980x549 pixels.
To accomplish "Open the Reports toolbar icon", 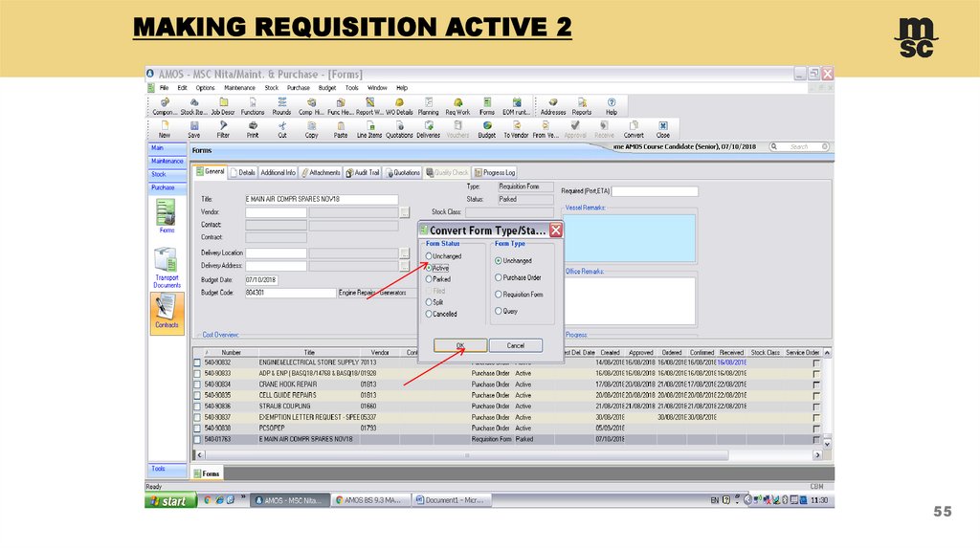I will click(x=582, y=106).
